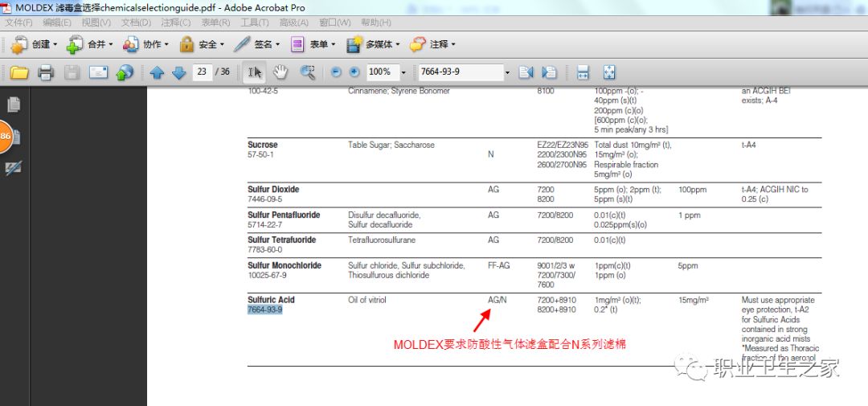This screenshot has width=868, height=406.
Task: Choose the Marquee Zoom magnifier tool
Action: 307,72
